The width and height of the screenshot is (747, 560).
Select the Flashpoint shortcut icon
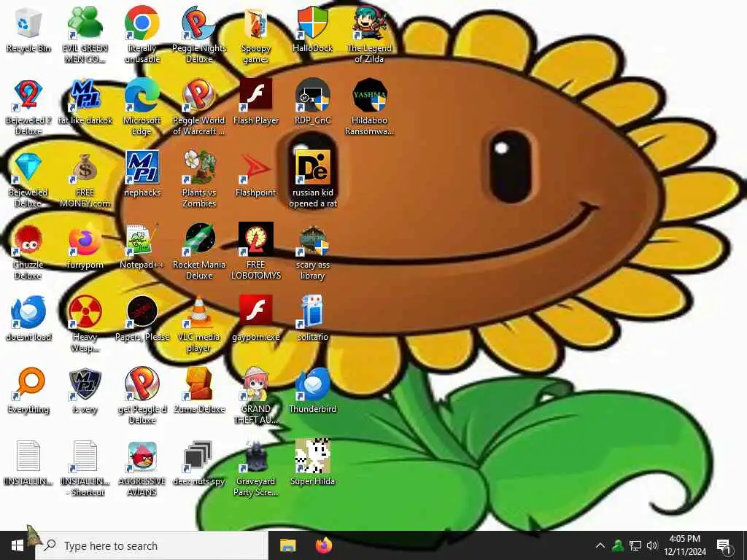click(255, 167)
